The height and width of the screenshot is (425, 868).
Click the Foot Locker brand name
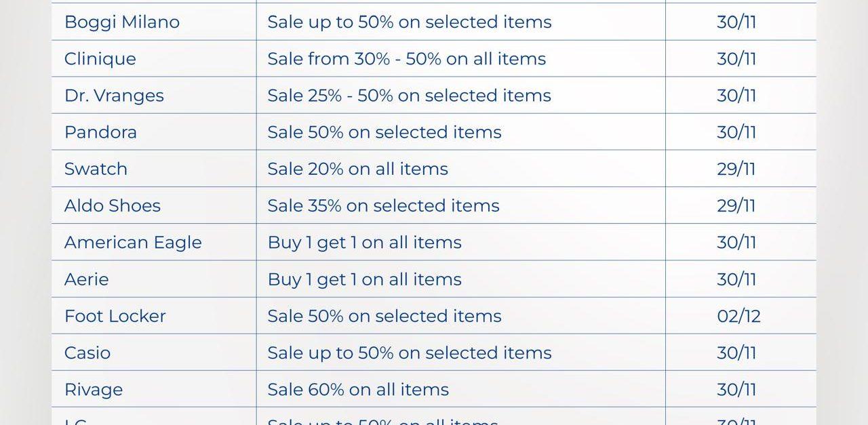click(x=115, y=316)
